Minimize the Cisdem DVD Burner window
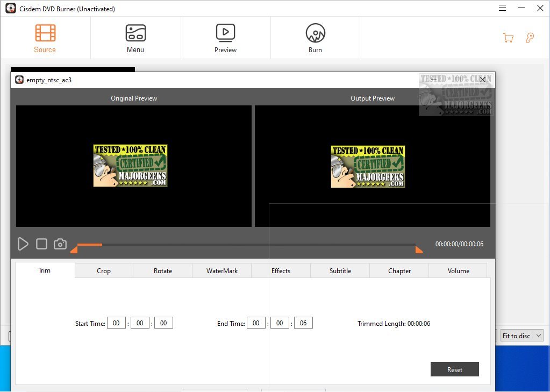Screen dimensions: 550x392 [522, 8]
